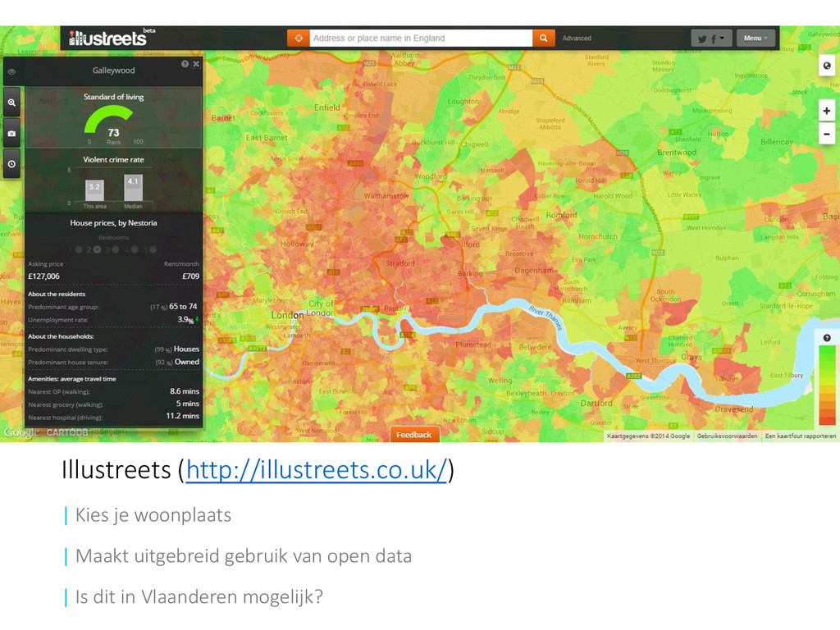The width and height of the screenshot is (840, 630).
Task: Click the camera snapshot sidebar button
Action: click(11, 134)
